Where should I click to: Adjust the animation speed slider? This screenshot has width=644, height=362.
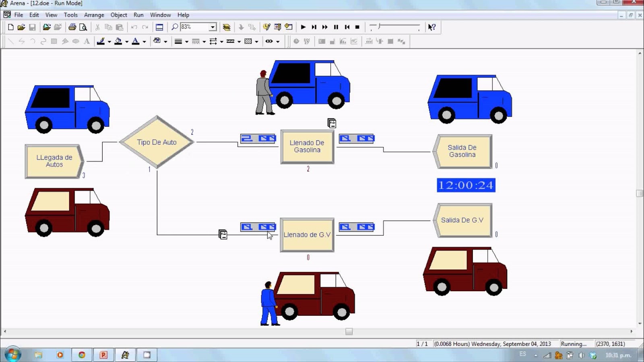378,27
